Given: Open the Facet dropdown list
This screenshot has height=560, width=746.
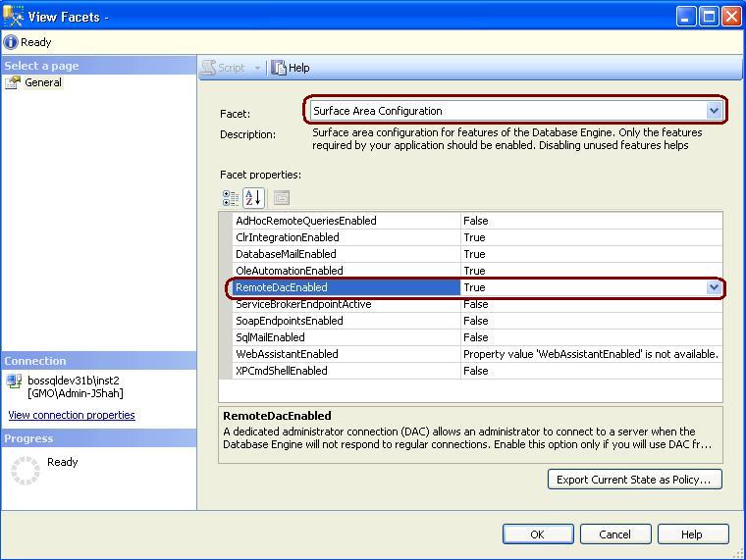Looking at the screenshot, I should [x=714, y=111].
